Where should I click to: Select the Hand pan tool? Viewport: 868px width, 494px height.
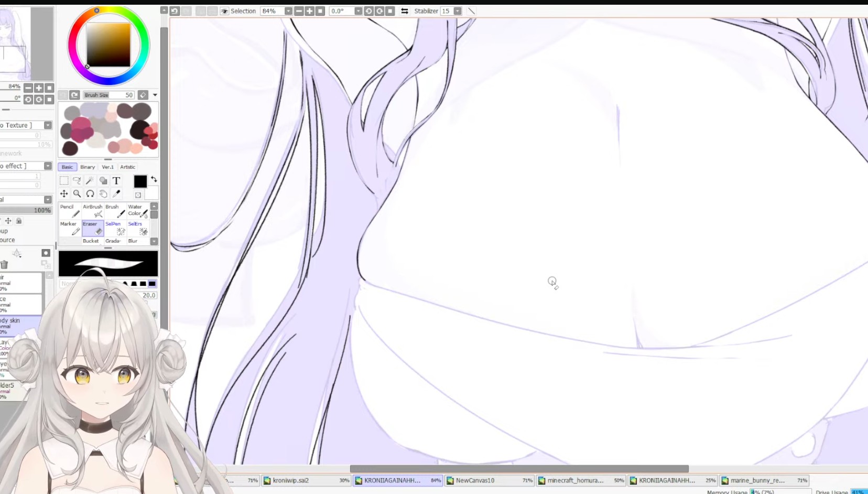pos(103,194)
